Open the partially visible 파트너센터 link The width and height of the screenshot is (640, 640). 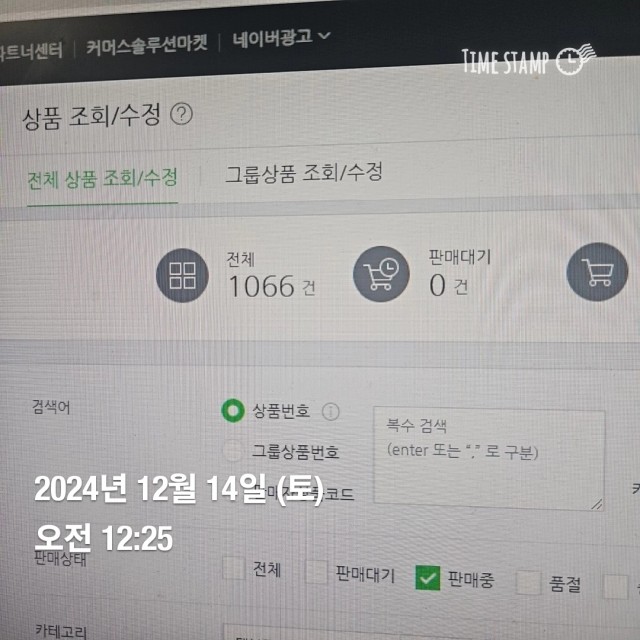tap(31, 52)
